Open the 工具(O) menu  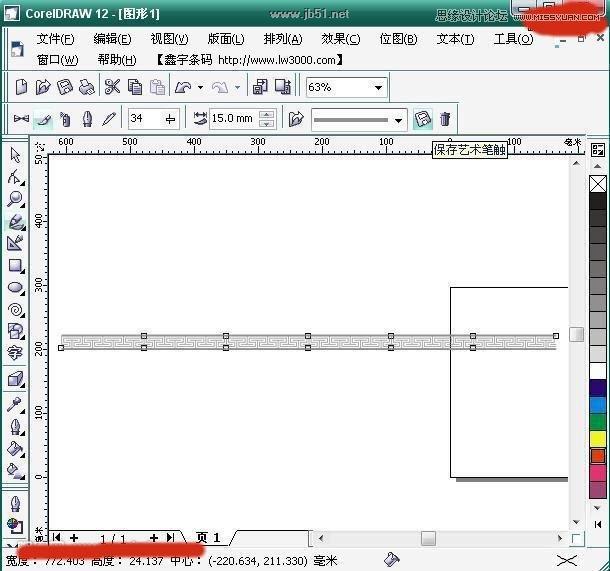pyautogui.click(x=514, y=39)
